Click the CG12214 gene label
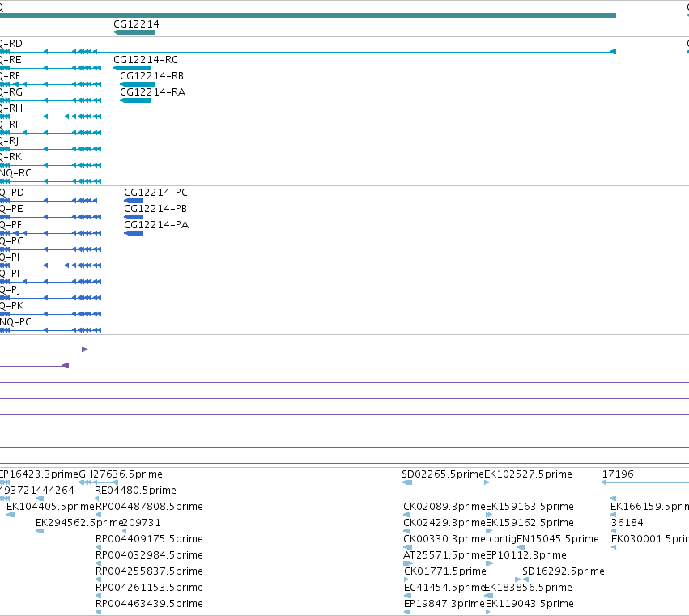The width and height of the screenshot is (689, 616). click(136, 24)
